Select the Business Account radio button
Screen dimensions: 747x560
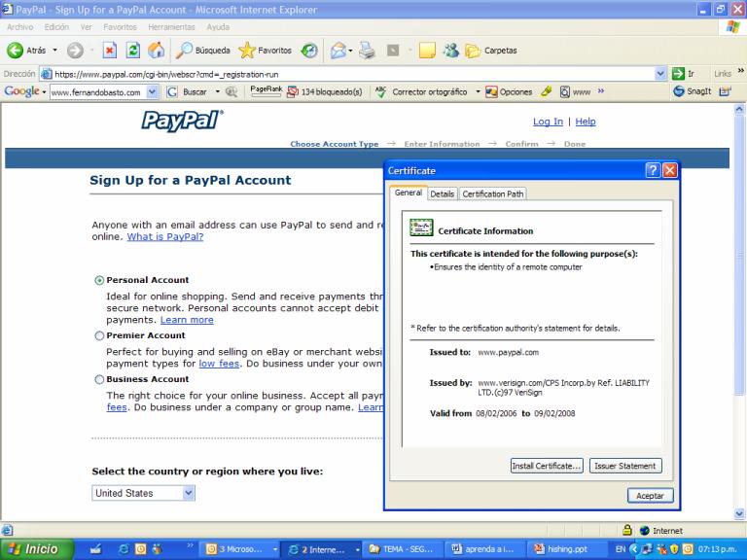pos(99,379)
